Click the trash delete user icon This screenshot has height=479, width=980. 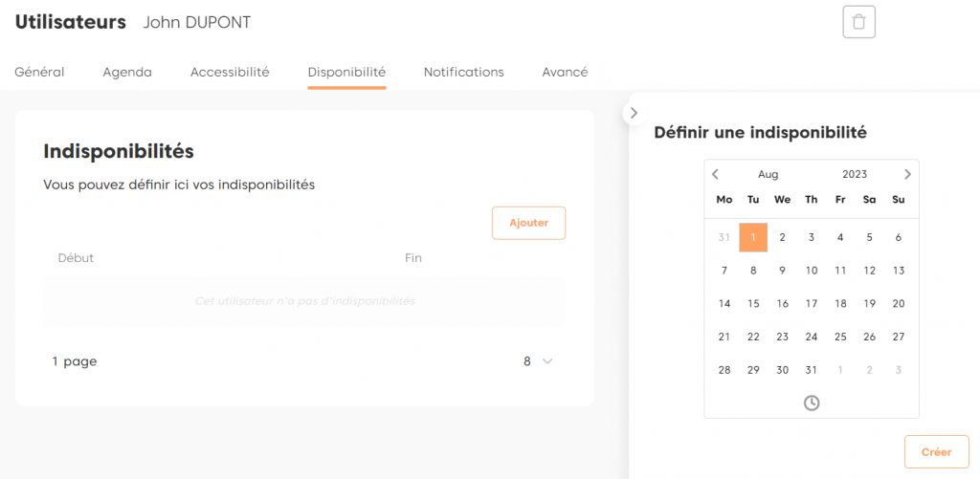click(858, 22)
